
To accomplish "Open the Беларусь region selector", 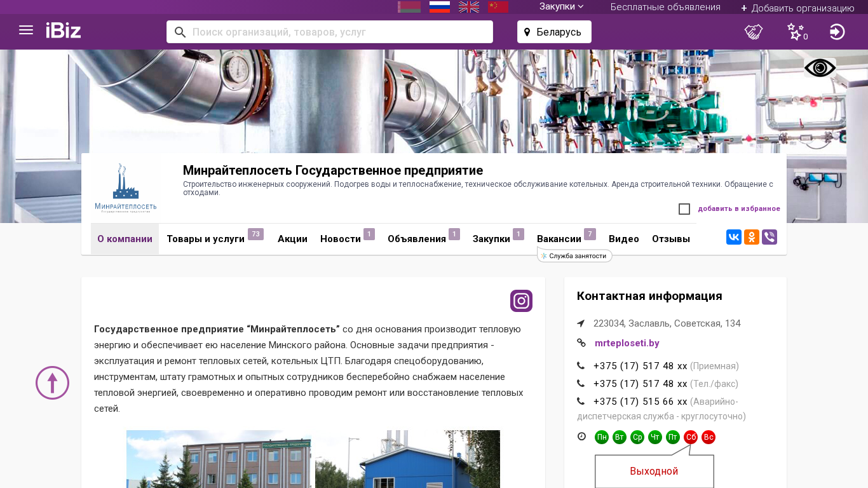I will 554,32.
